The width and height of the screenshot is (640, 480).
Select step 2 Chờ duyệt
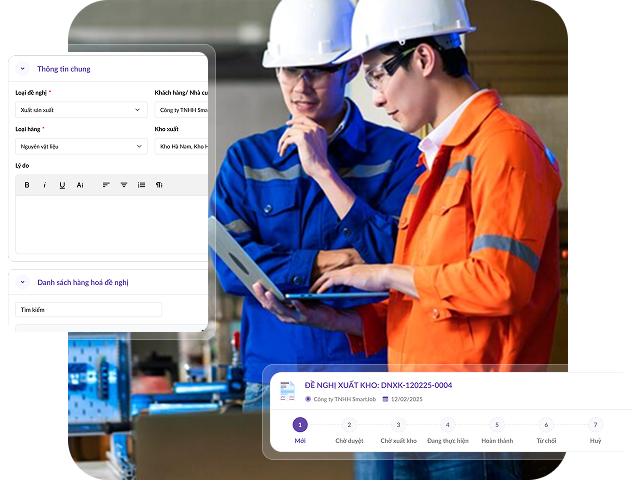tap(349, 425)
